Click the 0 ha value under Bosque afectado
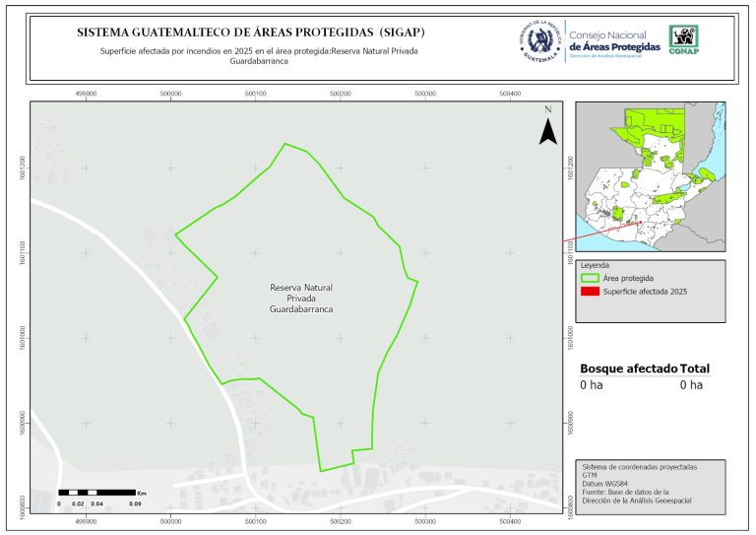 [x=591, y=385]
